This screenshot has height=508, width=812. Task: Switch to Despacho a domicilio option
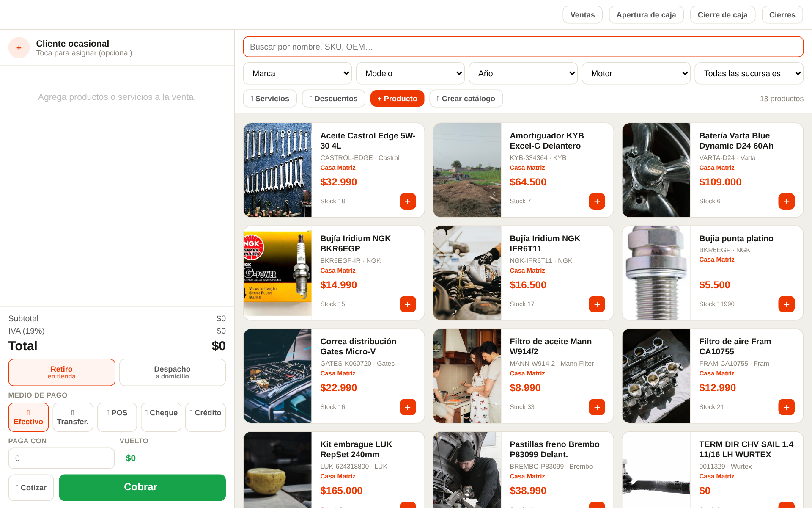(x=172, y=373)
